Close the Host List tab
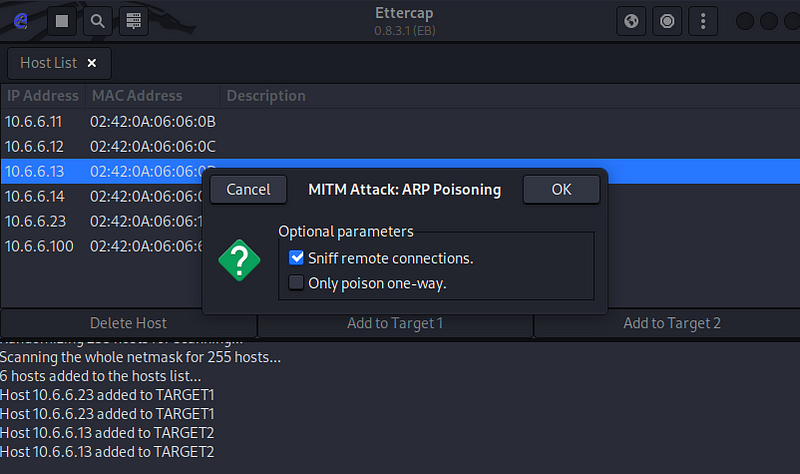The image size is (800, 474). tap(92, 63)
